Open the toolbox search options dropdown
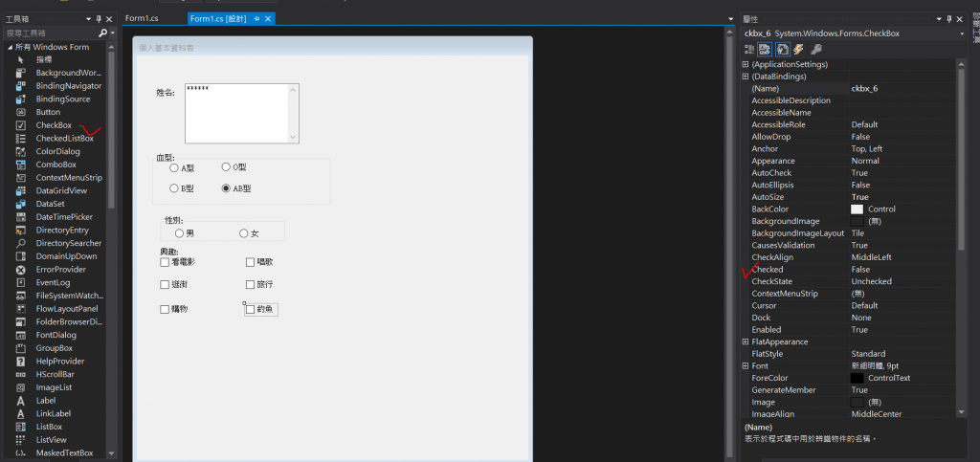Image resolution: width=980 pixels, height=462 pixels. coord(113,33)
